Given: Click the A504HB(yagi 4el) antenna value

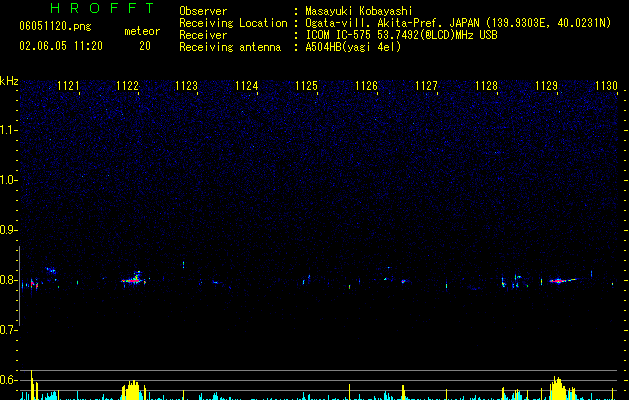Looking at the screenshot, I should 353,47.
